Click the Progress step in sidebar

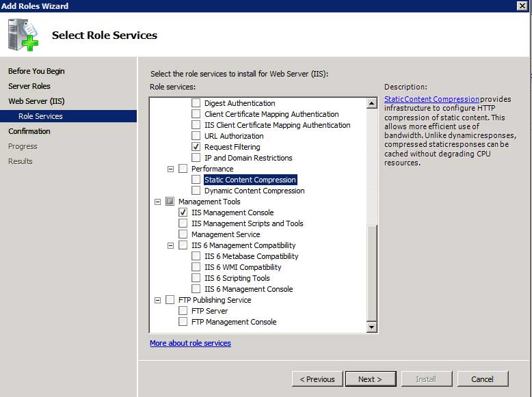[x=23, y=146]
